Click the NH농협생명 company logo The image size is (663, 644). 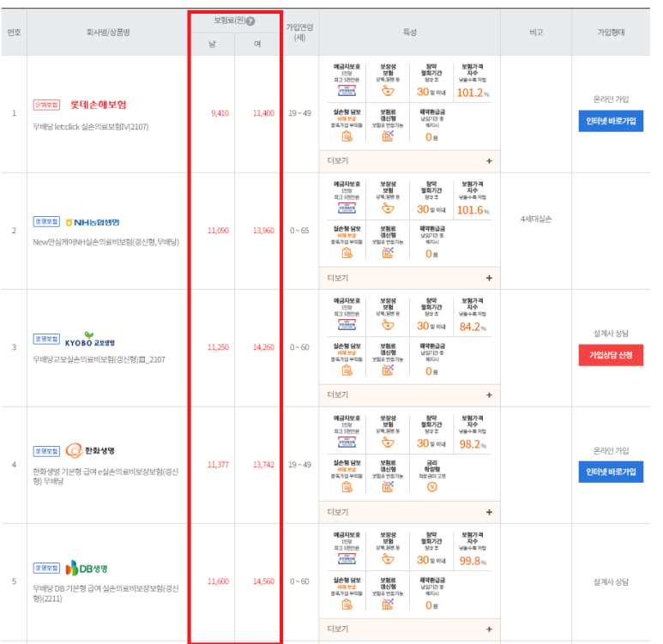[x=92, y=222]
